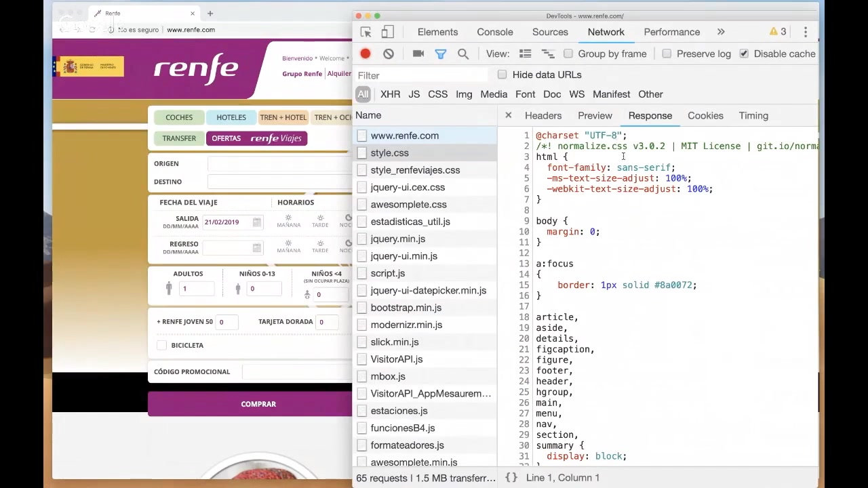Choose Tarde time for regreso

click(320, 246)
